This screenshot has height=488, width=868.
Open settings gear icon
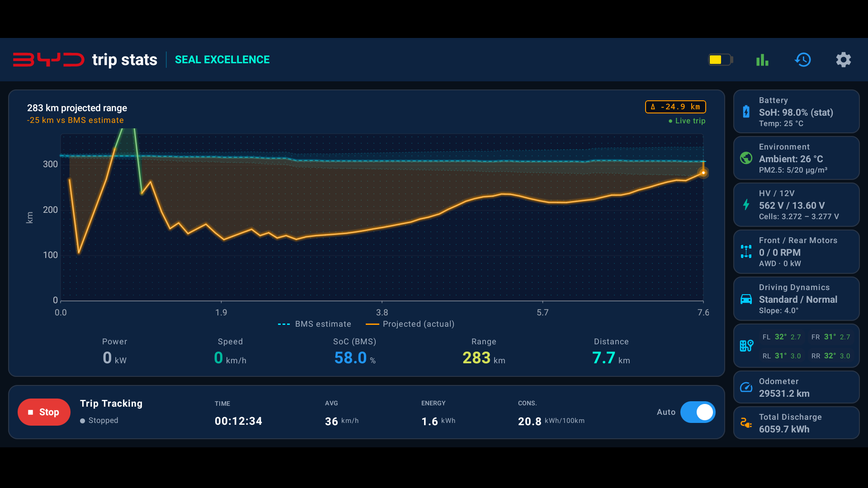click(843, 60)
